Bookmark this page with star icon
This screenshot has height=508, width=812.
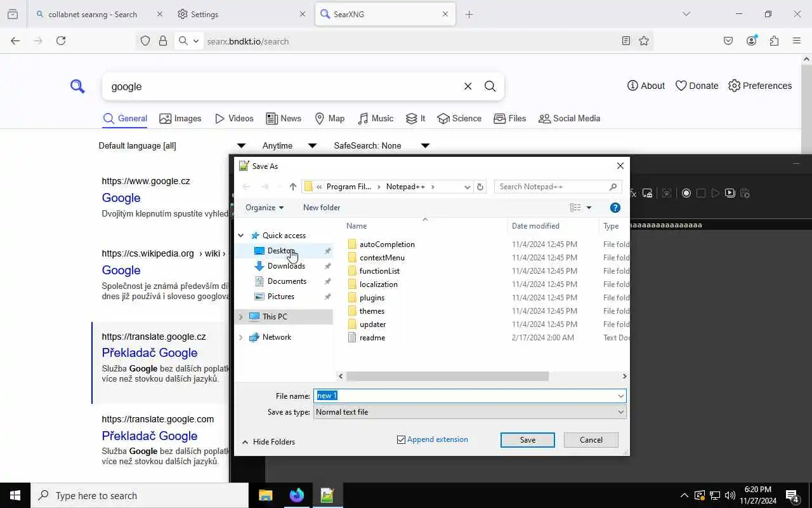coord(644,41)
